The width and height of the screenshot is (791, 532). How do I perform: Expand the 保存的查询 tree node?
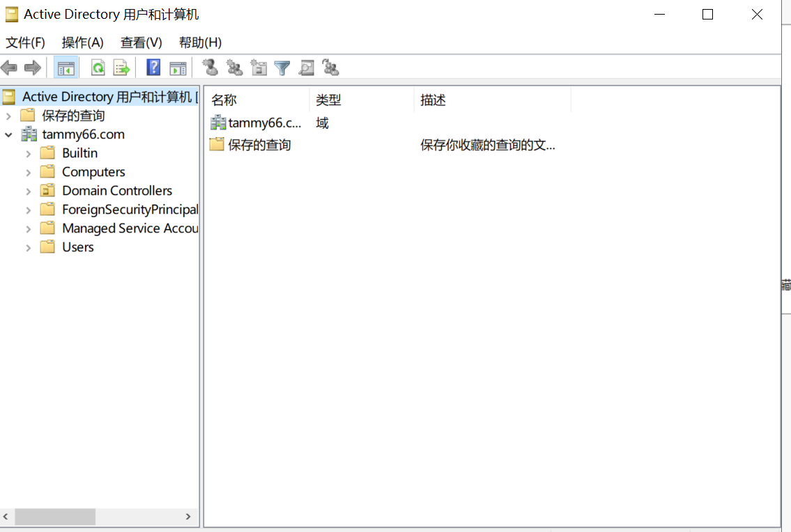8,116
